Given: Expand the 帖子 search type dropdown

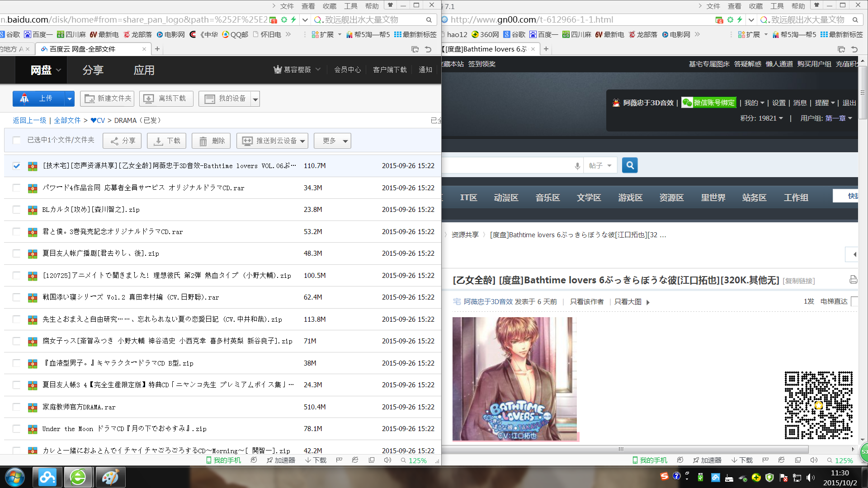Looking at the screenshot, I should [x=600, y=166].
